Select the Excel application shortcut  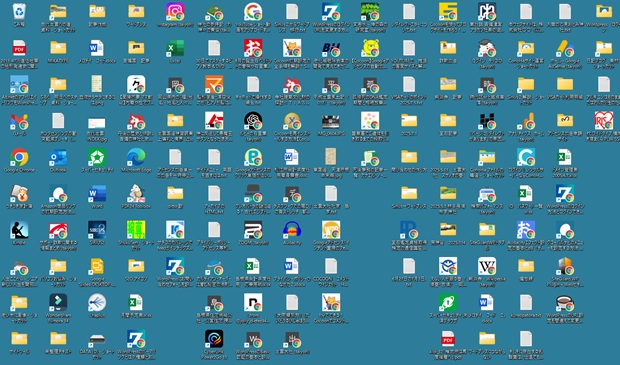point(175,48)
